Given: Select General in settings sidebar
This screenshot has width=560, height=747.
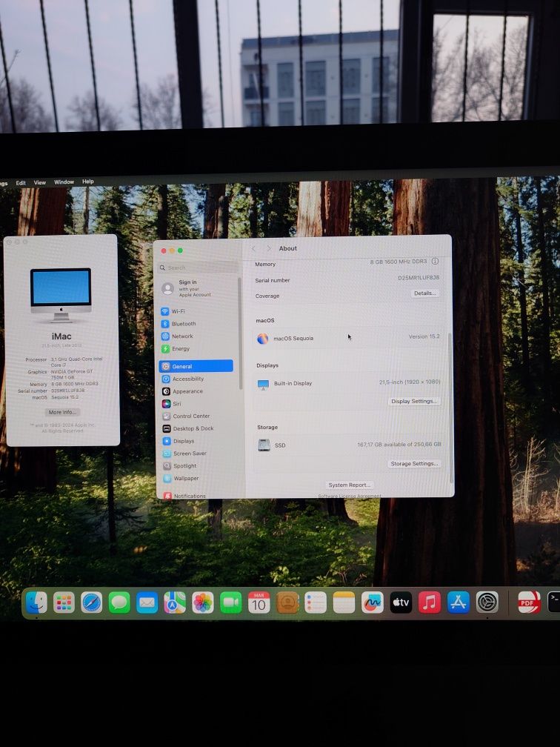Looking at the screenshot, I should click(196, 366).
